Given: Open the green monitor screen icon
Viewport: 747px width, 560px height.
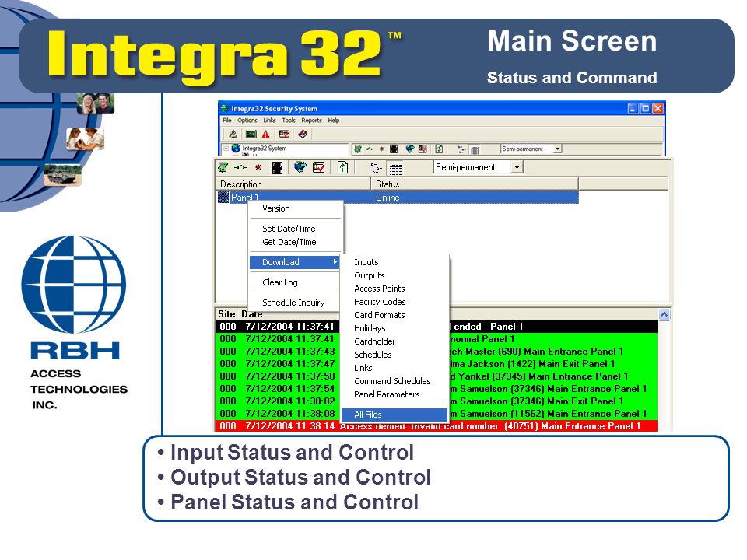Looking at the screenshot, I should click(251, 135).
